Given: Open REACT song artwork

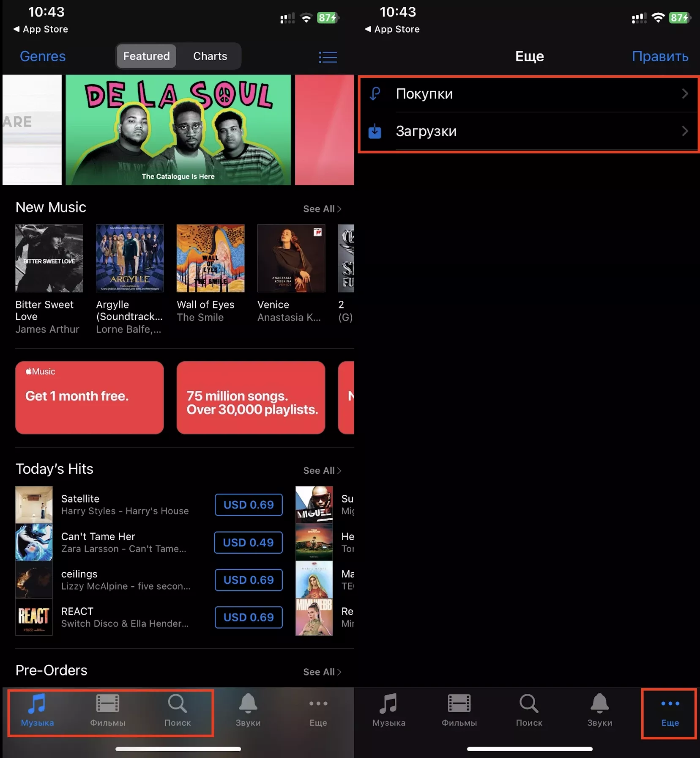Looking at the screenshot, I should (x=34, y=617).
